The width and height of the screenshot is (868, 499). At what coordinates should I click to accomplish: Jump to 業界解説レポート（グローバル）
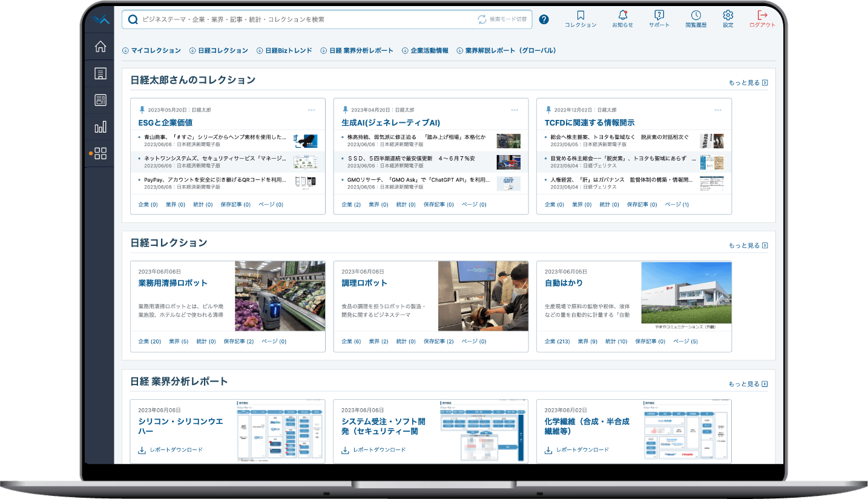[x=506, y=50]
